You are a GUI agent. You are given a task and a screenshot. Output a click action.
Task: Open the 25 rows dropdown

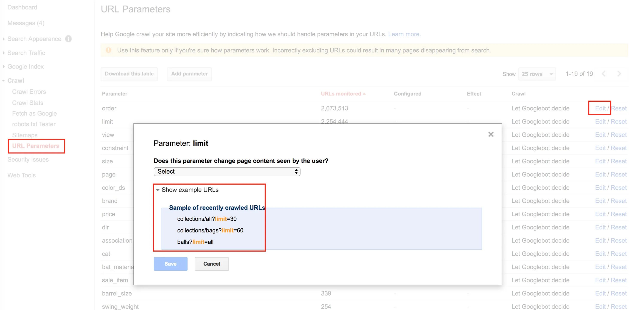(537, 74)
